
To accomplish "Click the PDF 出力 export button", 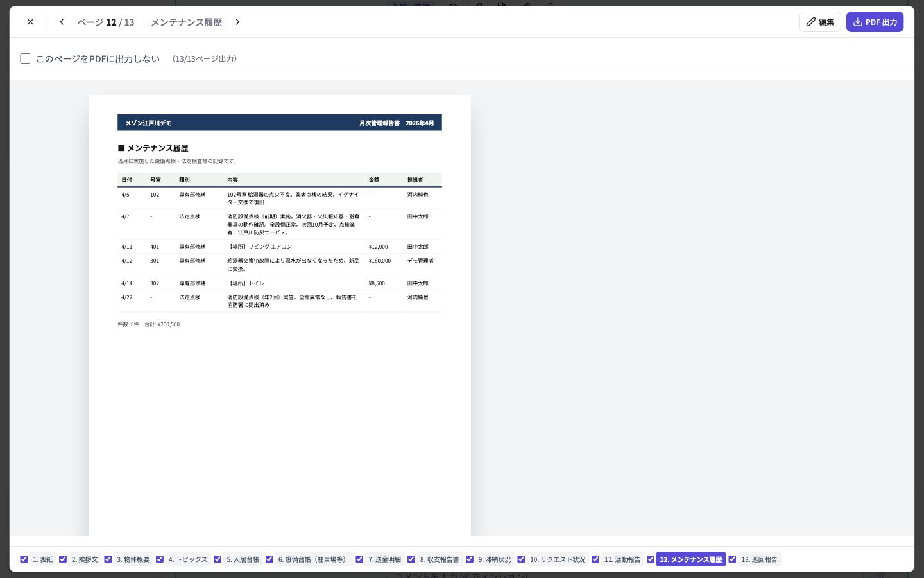I will 875,22.
